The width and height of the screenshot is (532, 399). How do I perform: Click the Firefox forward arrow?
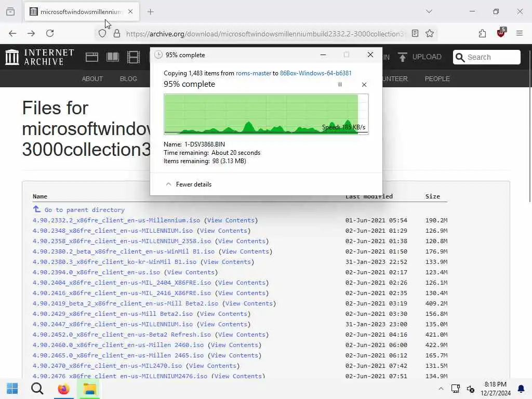point(31,33)
